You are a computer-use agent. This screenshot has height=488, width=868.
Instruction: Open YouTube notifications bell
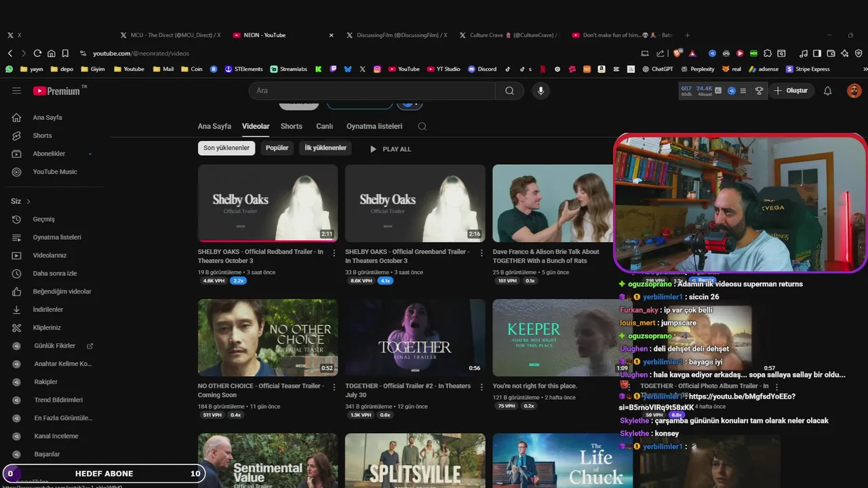tap(827, 91)
